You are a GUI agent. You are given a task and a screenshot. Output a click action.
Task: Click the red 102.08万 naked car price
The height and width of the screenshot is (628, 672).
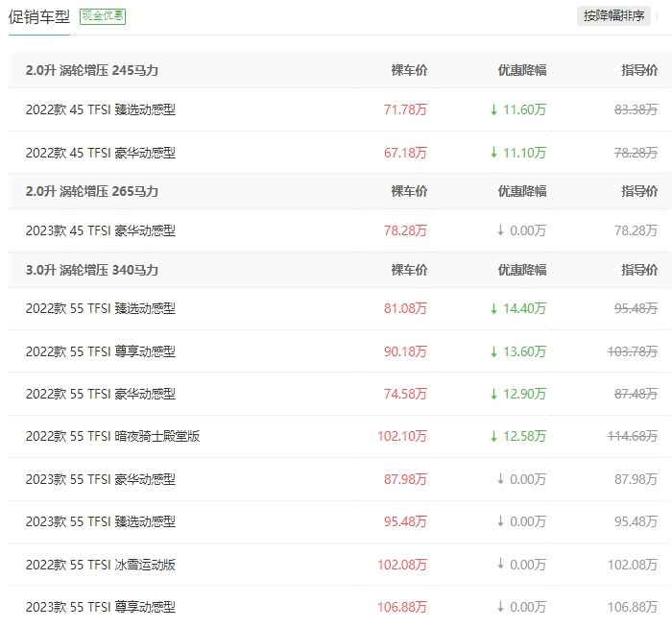[402, 565]
